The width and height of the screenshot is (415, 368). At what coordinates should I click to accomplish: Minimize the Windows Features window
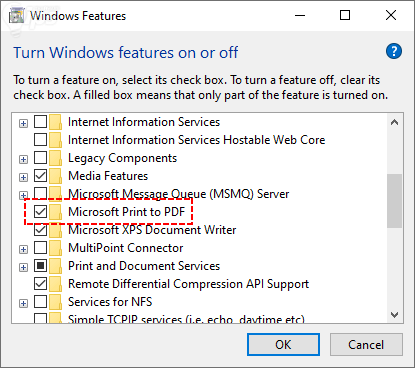point(300,15)
